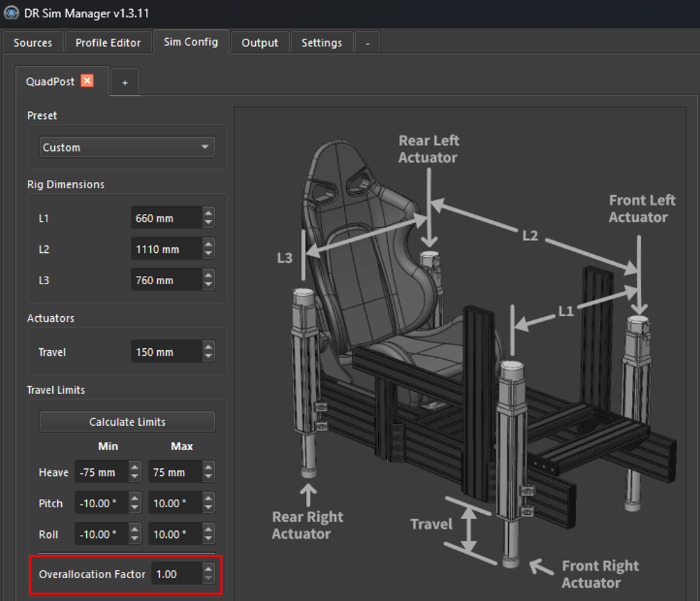Screen dimensions: 700x601
Task: Increase L1 dimension with up arrow
Action: coord(209,213)
